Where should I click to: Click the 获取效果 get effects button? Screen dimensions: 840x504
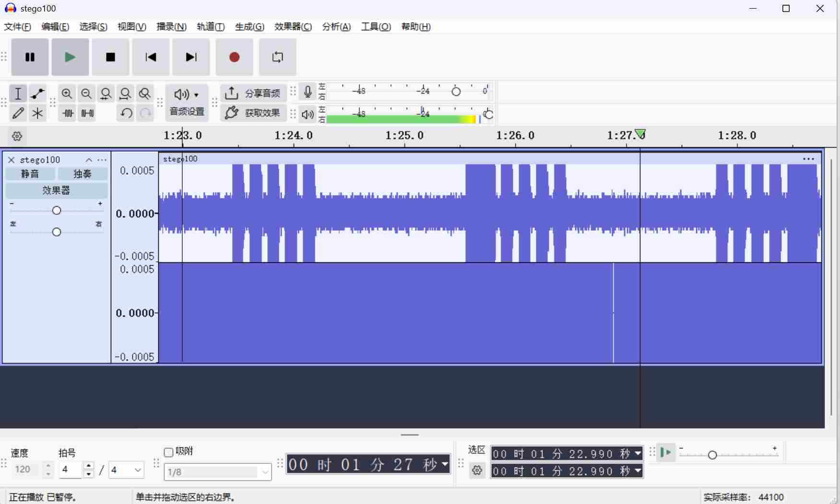point(253,113)
